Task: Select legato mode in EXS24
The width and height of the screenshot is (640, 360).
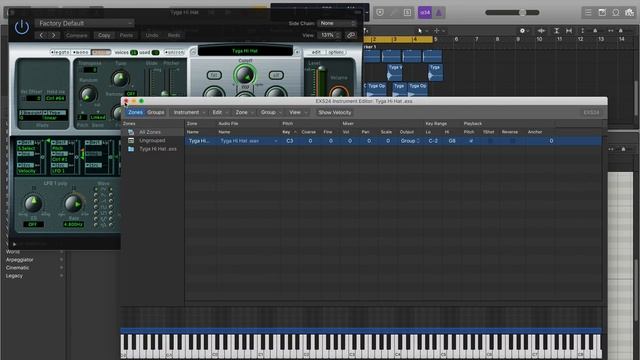Action: tap(60, 52)
